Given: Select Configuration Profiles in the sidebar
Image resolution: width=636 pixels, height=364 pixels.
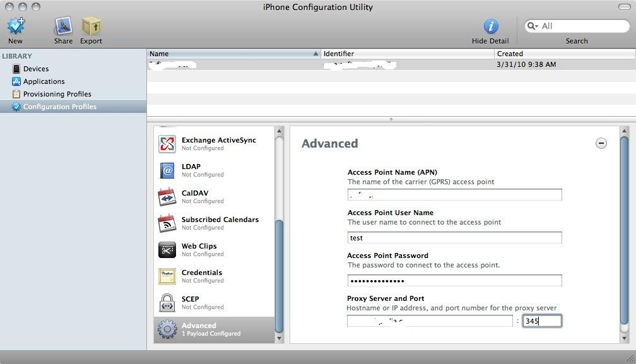Looking at the screenshot, I should 73,107.
